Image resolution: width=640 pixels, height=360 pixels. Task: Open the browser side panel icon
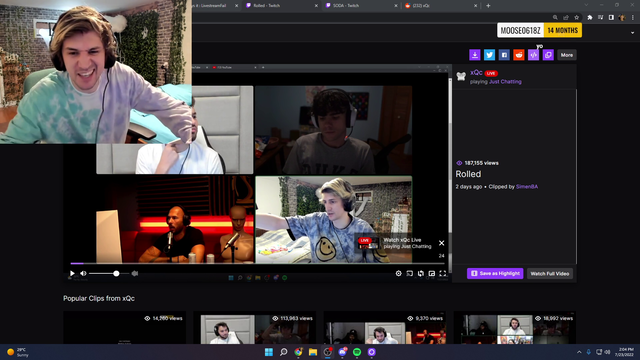(x=611, y=18)
